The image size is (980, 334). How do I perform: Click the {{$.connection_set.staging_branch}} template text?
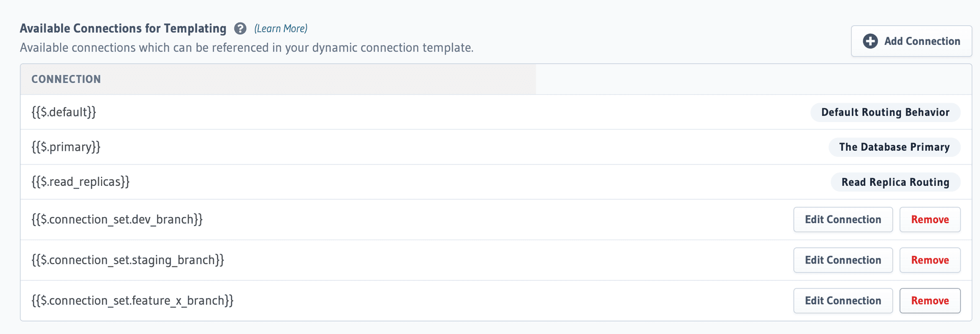(x=128, y=260)
